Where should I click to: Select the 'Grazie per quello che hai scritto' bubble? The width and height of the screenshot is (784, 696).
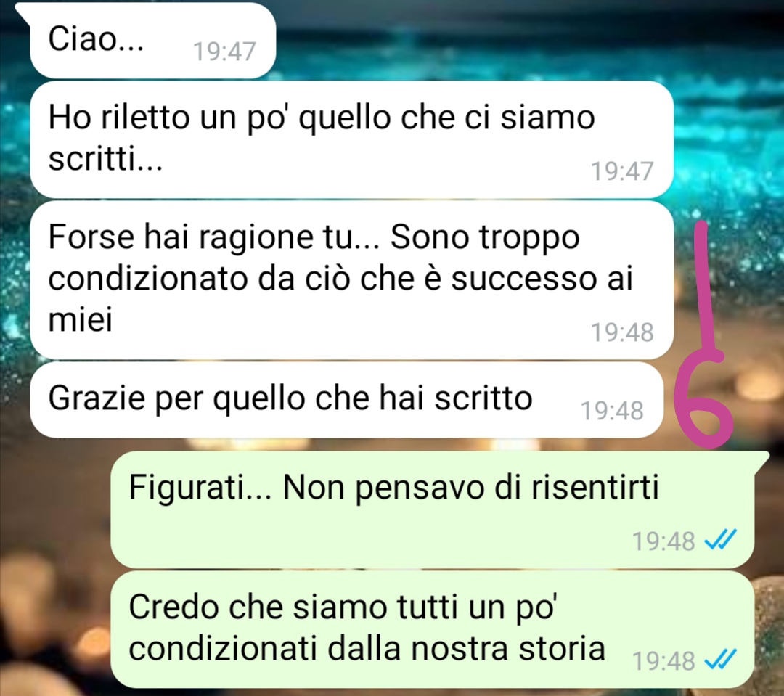coord(346,400)
